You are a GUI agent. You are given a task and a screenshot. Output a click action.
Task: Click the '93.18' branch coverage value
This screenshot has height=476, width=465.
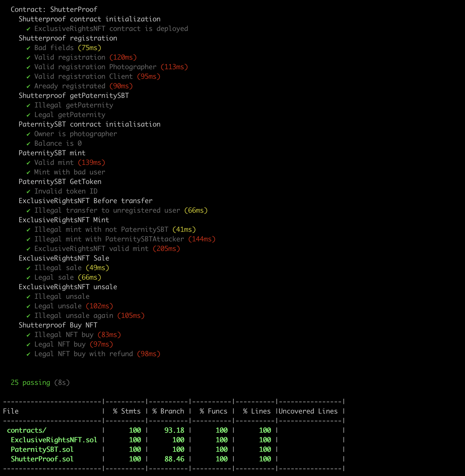[174, 430]
